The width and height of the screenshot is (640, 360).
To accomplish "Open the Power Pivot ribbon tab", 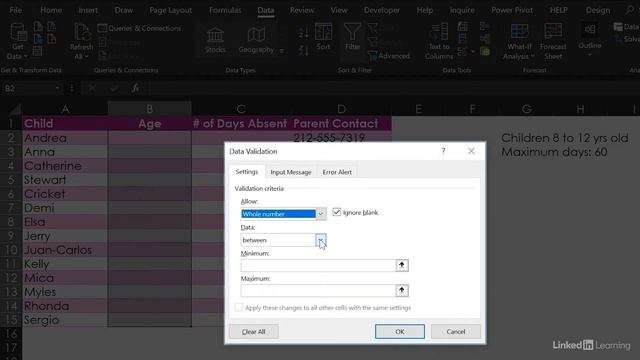I will pyautogui.click(x=512, y=10).
